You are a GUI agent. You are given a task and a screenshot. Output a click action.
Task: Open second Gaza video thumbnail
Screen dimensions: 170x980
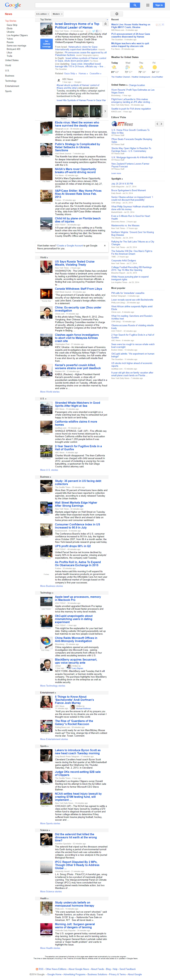(81, 111)
